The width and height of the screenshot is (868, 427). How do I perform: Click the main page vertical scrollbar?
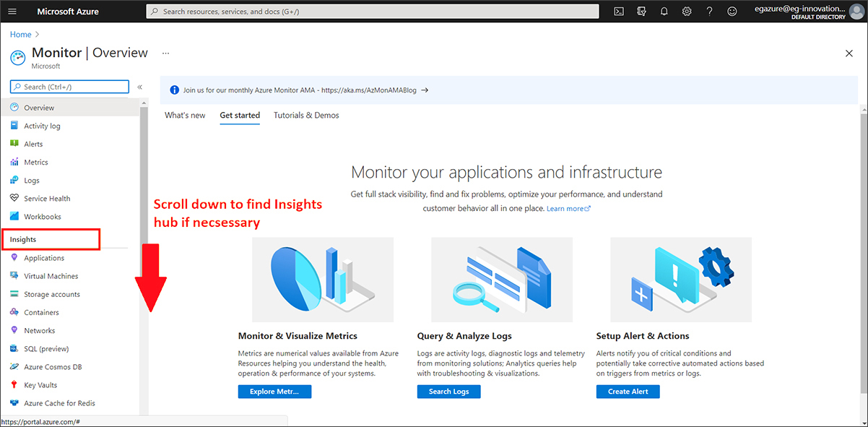pyautogui.click(x=864, y=254)
